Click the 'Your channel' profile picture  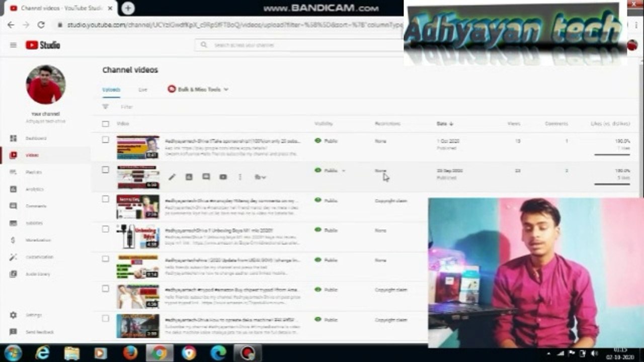(x=46, y=84)
